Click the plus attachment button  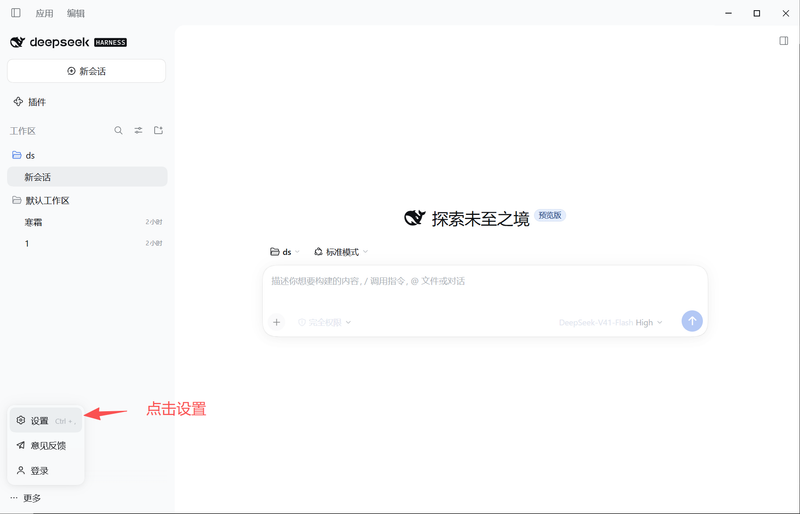(x=277, y=322)
